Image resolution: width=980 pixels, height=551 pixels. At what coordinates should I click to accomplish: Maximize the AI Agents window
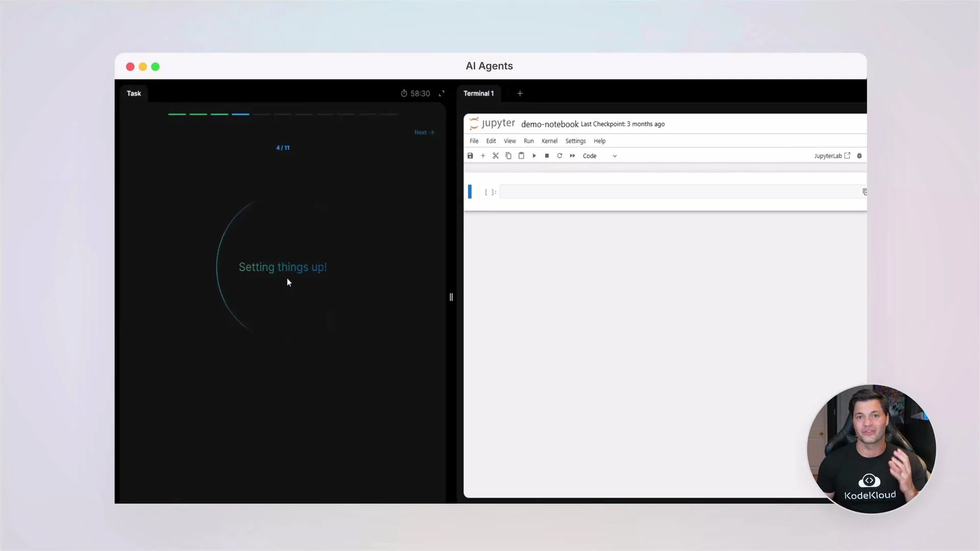pos(156,67)
